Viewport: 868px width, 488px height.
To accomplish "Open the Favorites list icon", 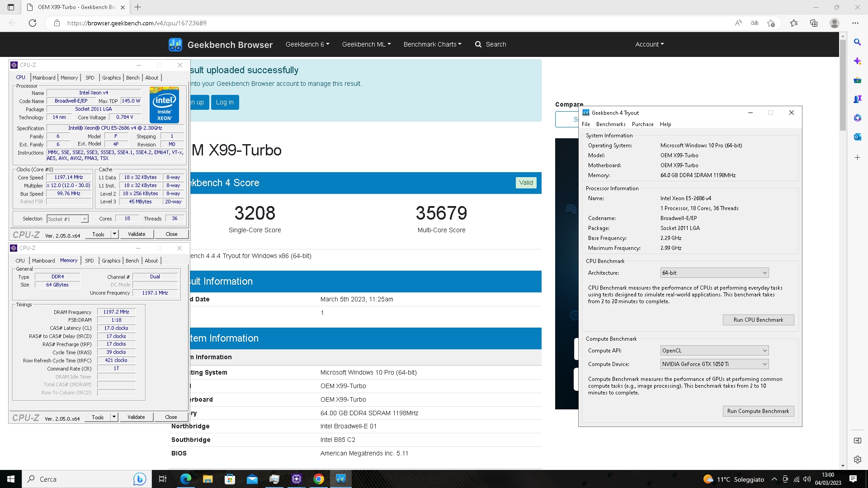I will (794, 23).
